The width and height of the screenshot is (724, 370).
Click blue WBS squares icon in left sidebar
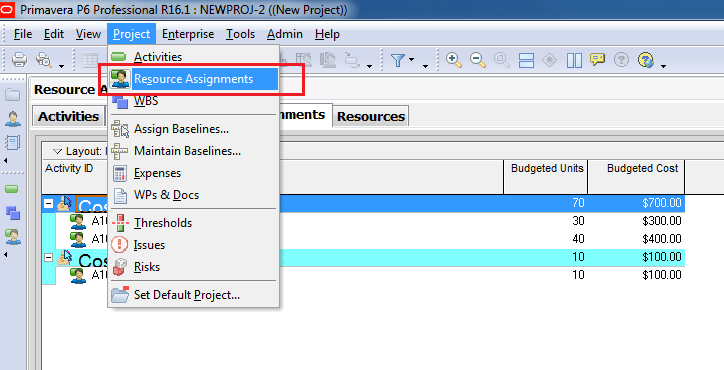point(12,213)
